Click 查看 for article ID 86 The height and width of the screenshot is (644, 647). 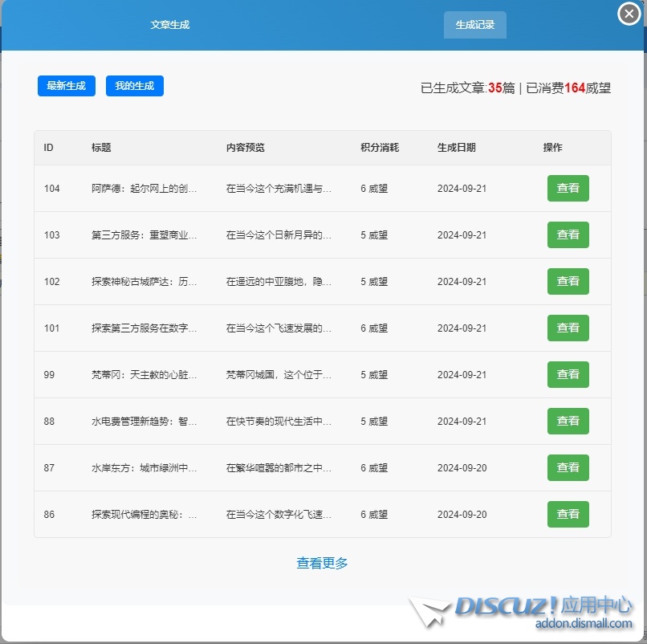tap(568, 515)
